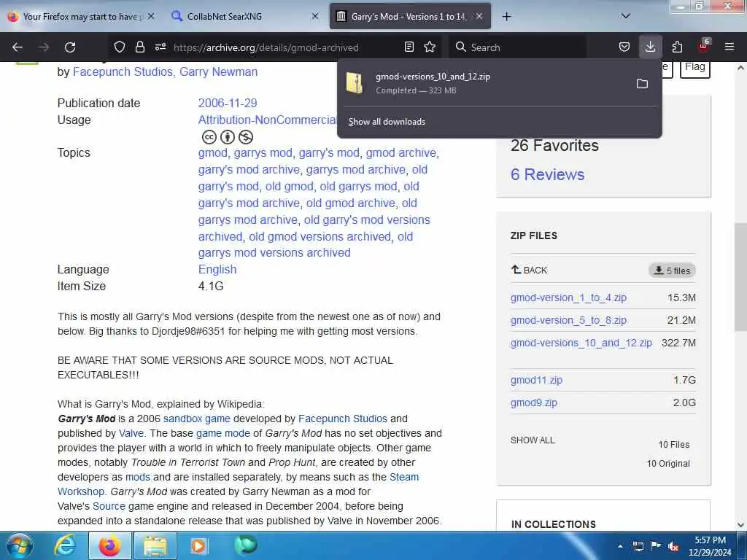Open the 'gmod archive' topic link
This screenshot has width=747, height=560.
pos(400,153)
